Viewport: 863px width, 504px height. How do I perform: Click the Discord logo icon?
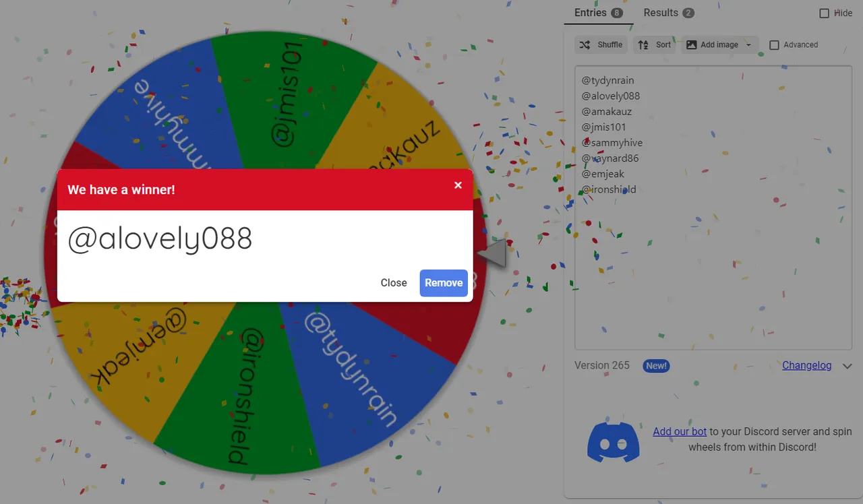click(614, 442)
